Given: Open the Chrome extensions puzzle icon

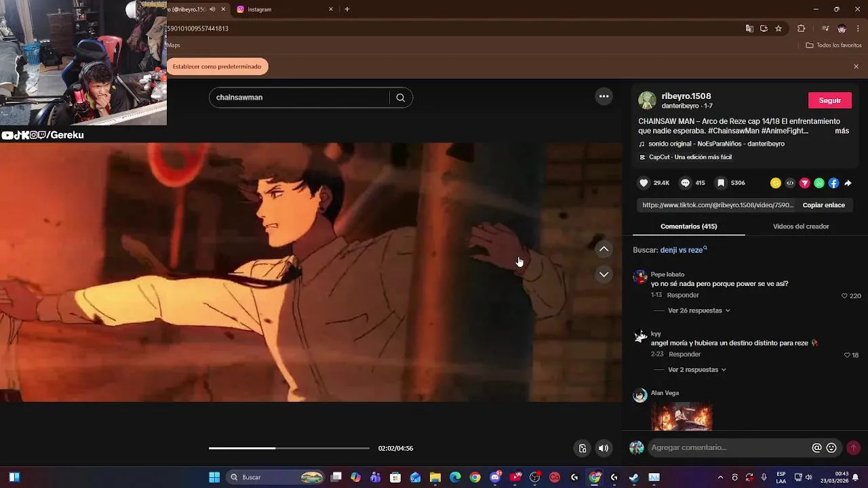Looking at the screenshot, I should pos(802,28).
